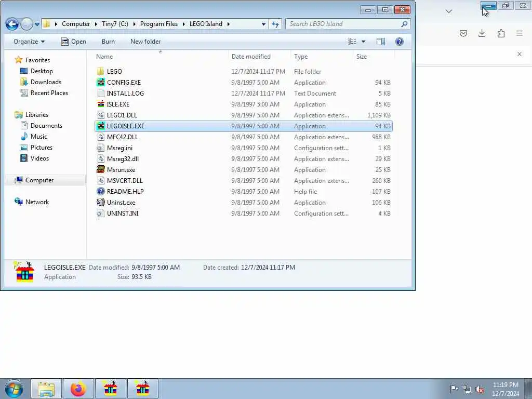
Task: Change the view with the view icon
Action: 352,42
